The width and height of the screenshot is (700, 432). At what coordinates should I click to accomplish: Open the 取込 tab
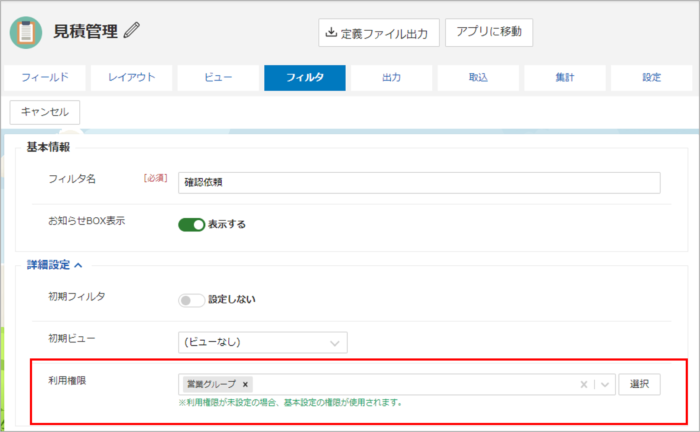click(x=478, y=78)
